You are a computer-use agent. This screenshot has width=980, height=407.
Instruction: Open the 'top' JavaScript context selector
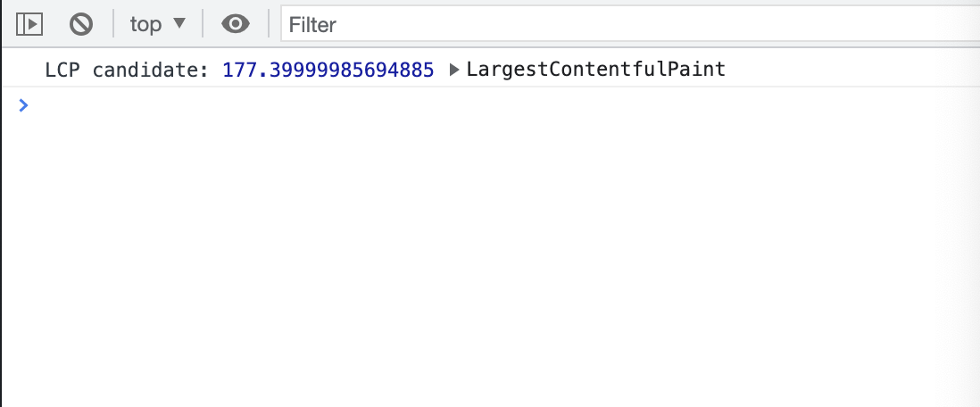pyautogui.click(x=158, y=24)
